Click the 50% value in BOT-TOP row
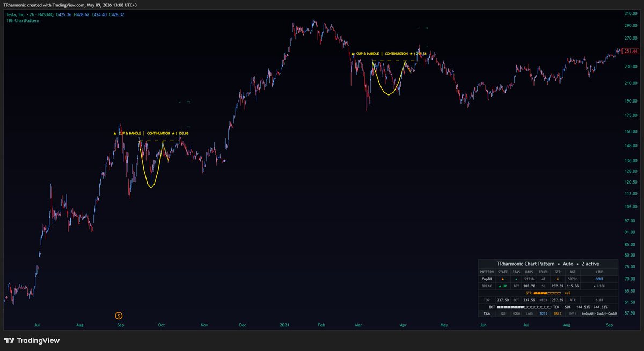The image size is (644, 351). [567, 307]
